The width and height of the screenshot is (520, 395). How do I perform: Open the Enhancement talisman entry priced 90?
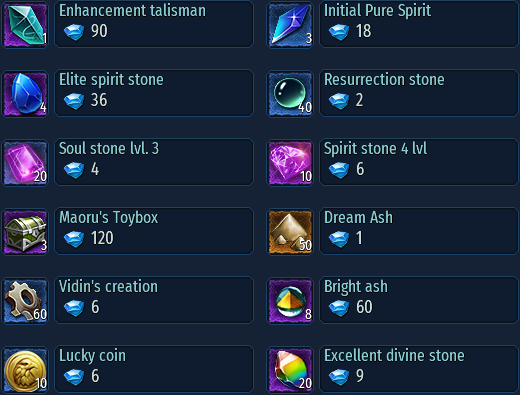154,24
